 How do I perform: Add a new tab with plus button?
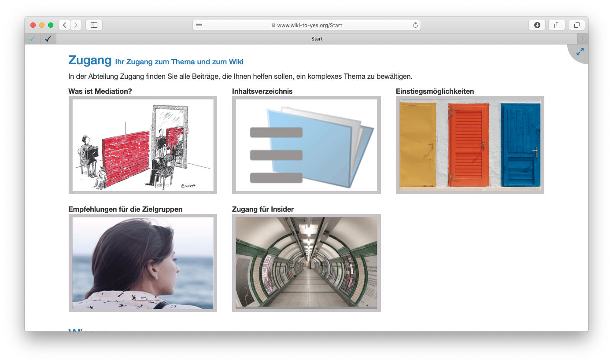point(583,39)
